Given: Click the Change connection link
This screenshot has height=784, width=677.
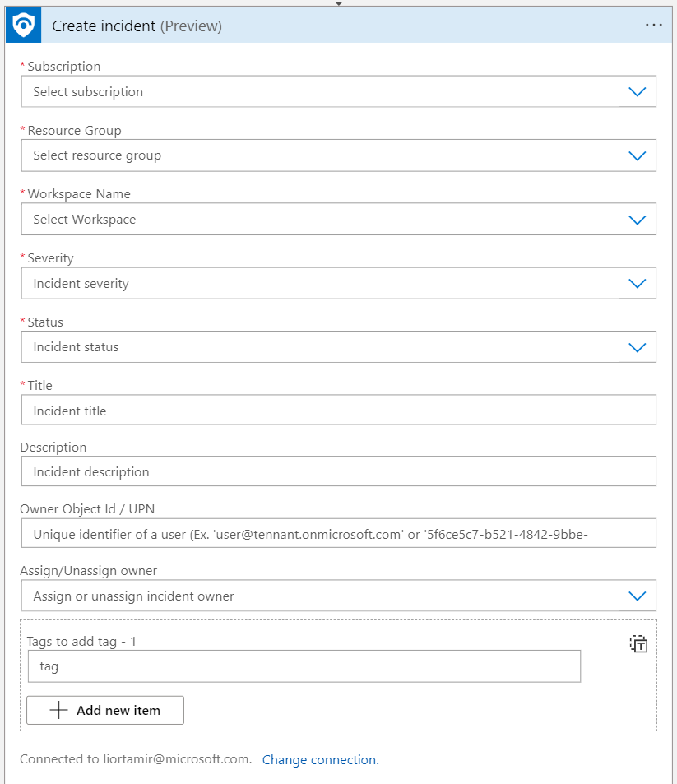Looking at the screenshot, I should (320, 760).
